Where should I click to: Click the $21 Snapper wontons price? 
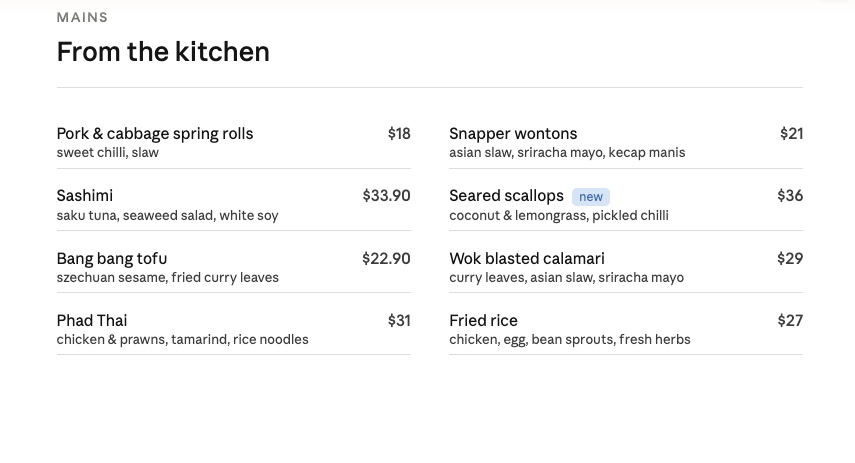791,134
